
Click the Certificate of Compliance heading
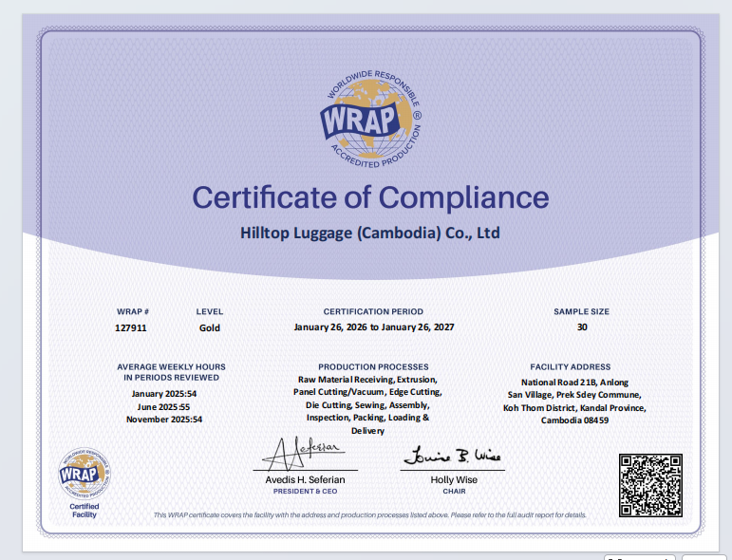click(370, 197)
